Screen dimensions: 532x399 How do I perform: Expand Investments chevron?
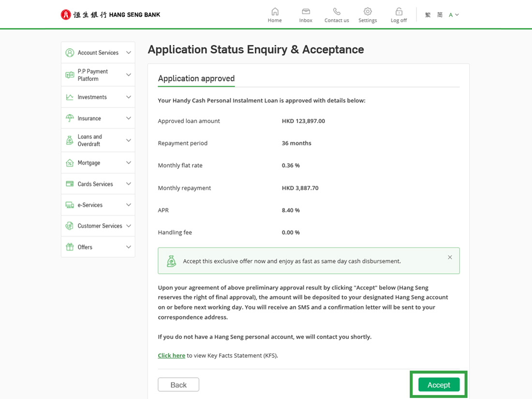(x=129, y=97)
